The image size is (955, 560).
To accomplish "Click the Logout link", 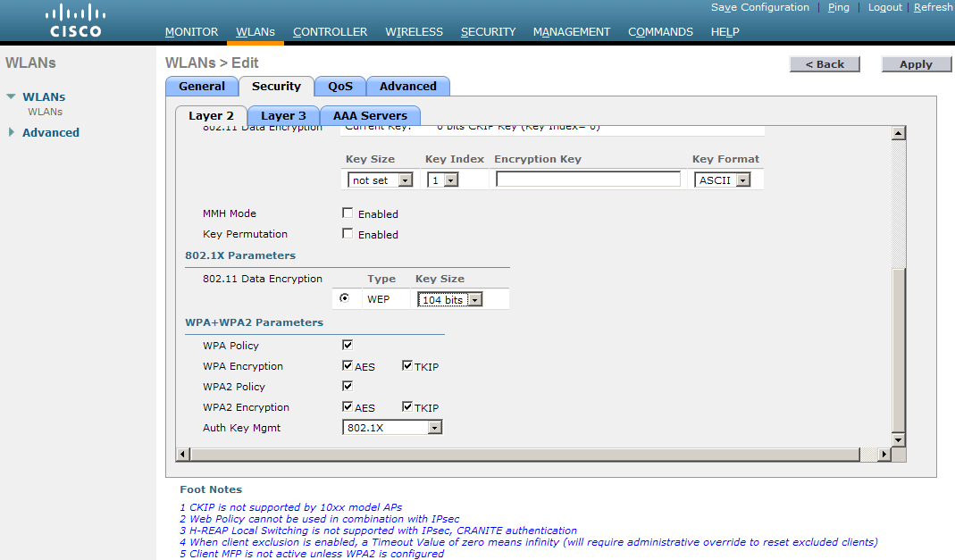I will click(x=885, y=7).
